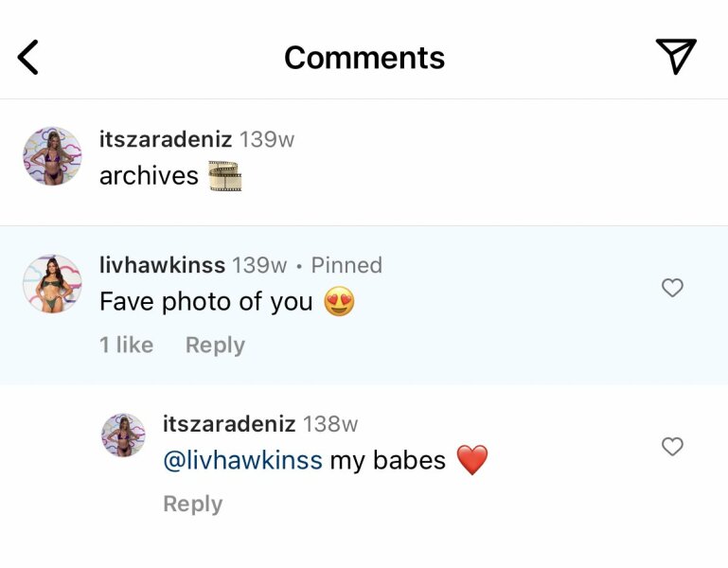Visit the livhawkinss username on the pinned comment
The width and height of the screenshot is (728, 568).
point(162,265)
